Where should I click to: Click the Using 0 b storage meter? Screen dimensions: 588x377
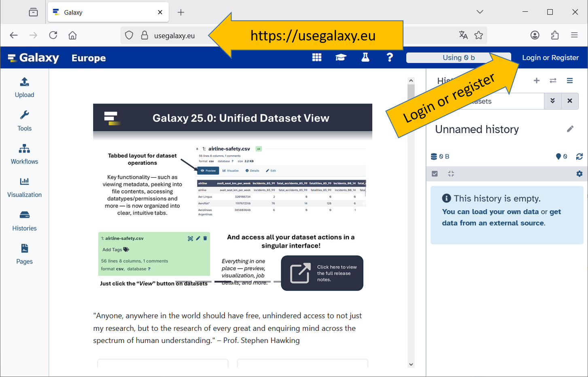point(459,57)
